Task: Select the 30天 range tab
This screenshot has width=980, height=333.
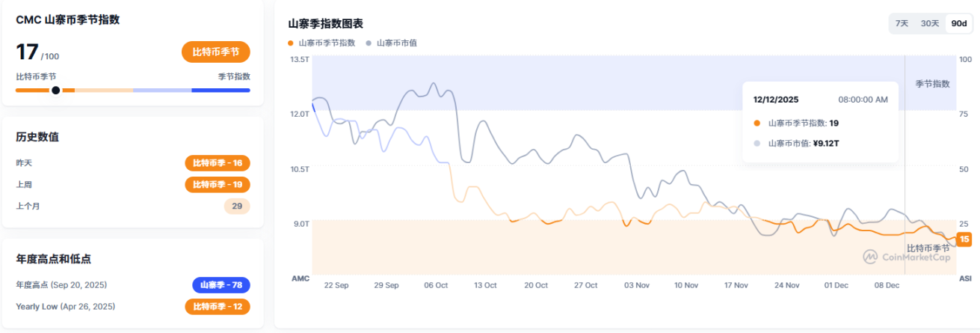Action: click(930, 23)
